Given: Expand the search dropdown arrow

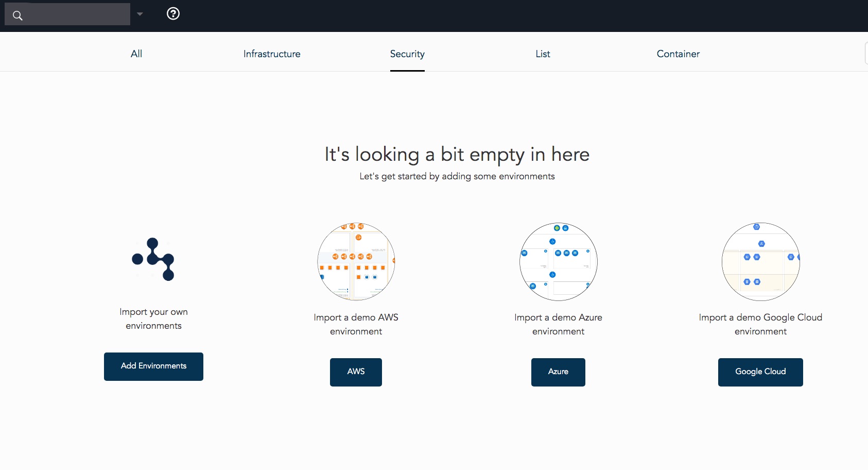Looking at the screenshot, I should [x=140, y=14].
